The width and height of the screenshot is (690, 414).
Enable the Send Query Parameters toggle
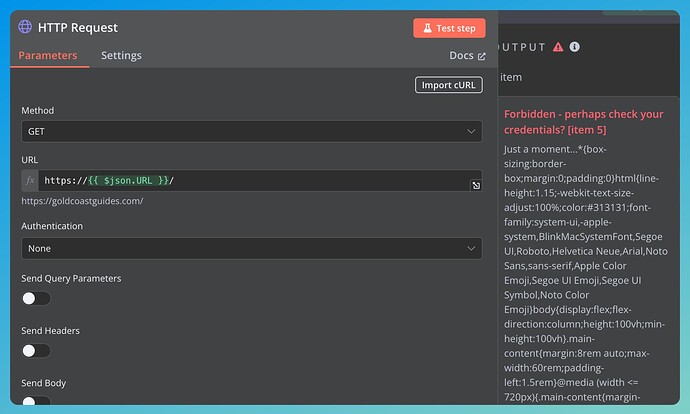tap(36, 298)
